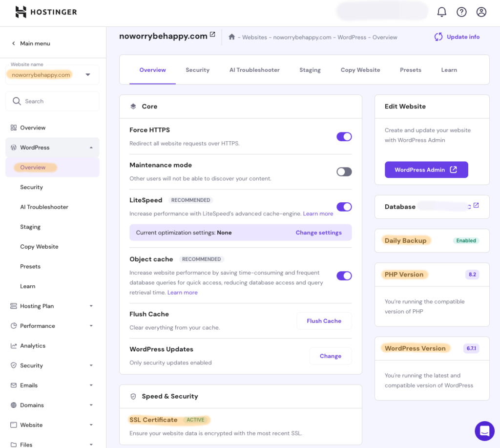Click Change for WordPress Updates

coord(331,356)
